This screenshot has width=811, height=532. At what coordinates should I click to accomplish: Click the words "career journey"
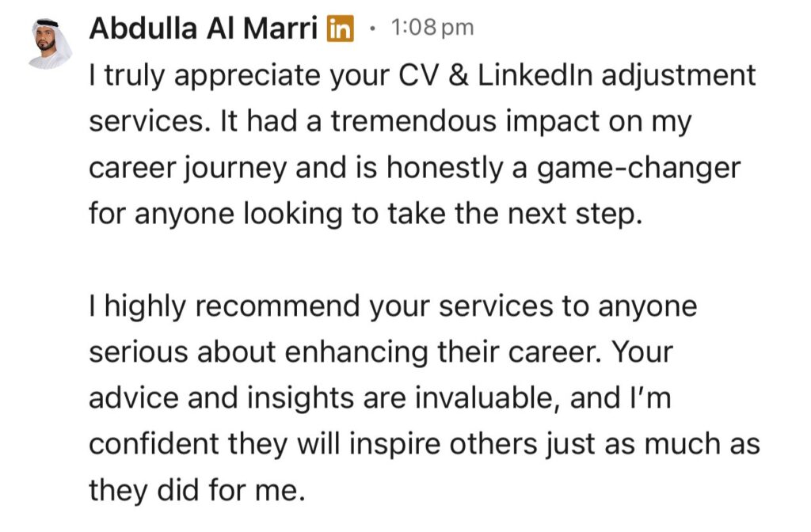coord(188,169)
